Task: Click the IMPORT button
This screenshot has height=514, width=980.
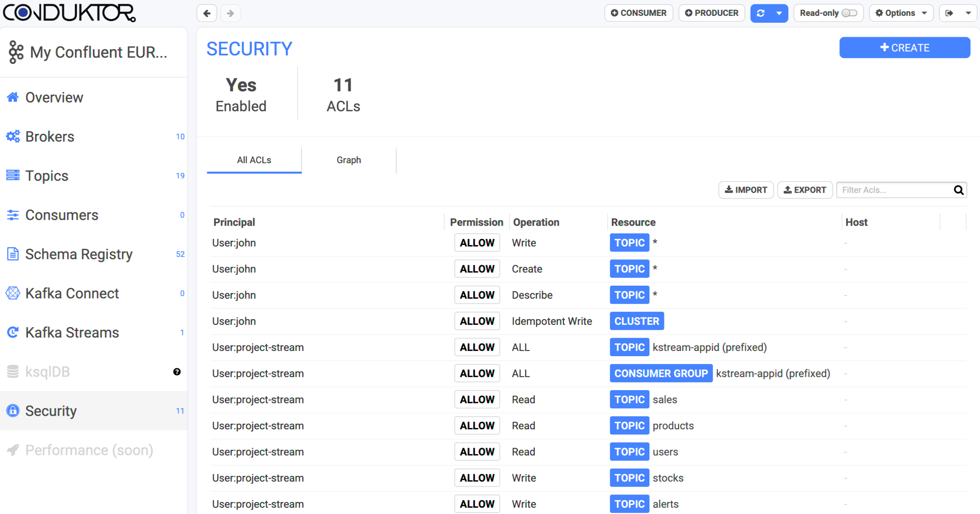Action: (746, 190)
